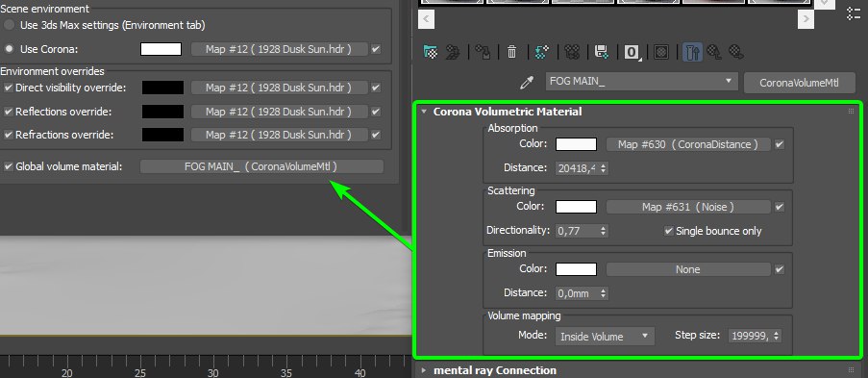
Task: Toggle Global volume material checkbox
Action: tap(9, 166)
